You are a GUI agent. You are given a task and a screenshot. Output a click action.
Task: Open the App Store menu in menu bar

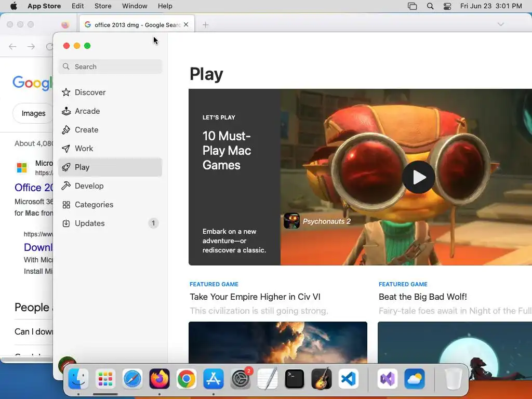(44, 6)
